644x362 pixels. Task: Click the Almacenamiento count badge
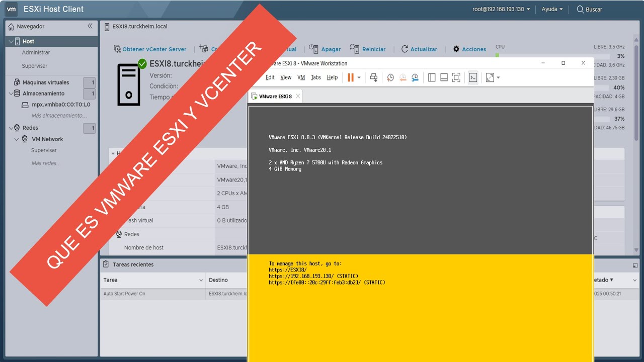click(x=90, y=94)
